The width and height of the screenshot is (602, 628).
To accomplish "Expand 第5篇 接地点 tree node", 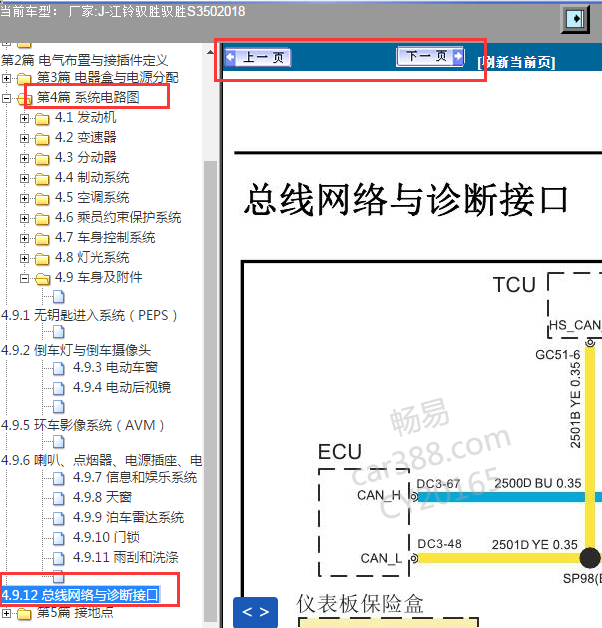I will (6, 613).
